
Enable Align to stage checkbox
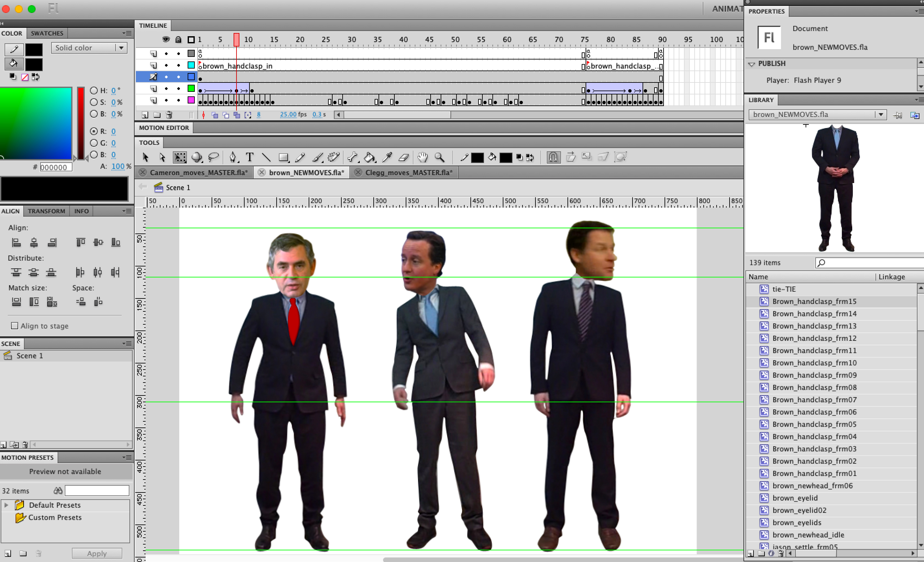tap(15, 325)
